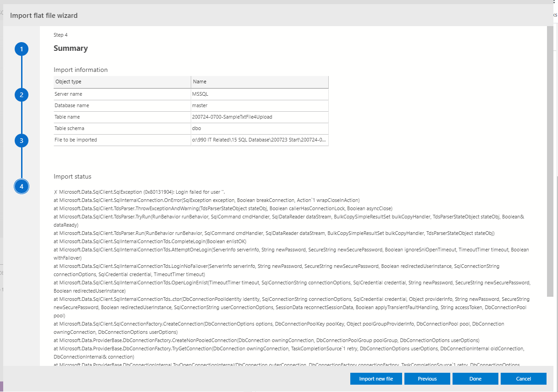Select the active step 4 circle
The width and height of the screenshot is (558, 392).
(x=22, y=186)
